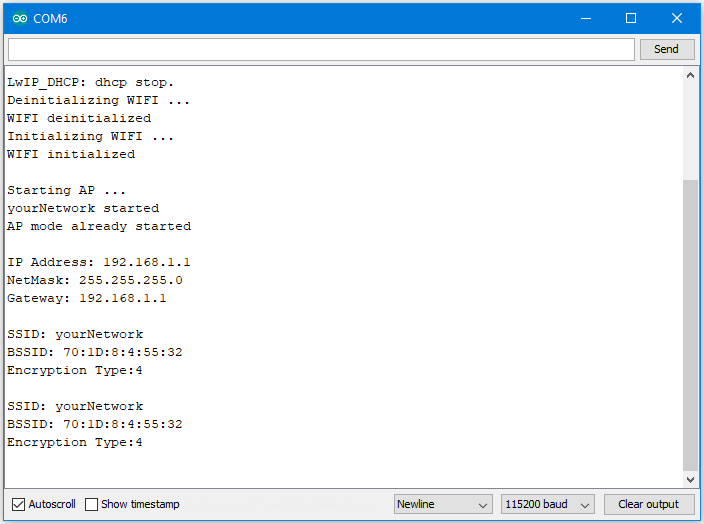
Task: Click the scrollbar down arrow
Action: coord(691,480)
